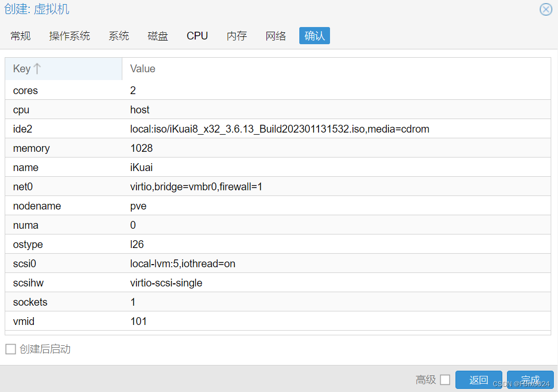Screen dimensions: 558x392
Task: Select the 系统 tab
Action: pyautogui.click(x=119, y=35)
